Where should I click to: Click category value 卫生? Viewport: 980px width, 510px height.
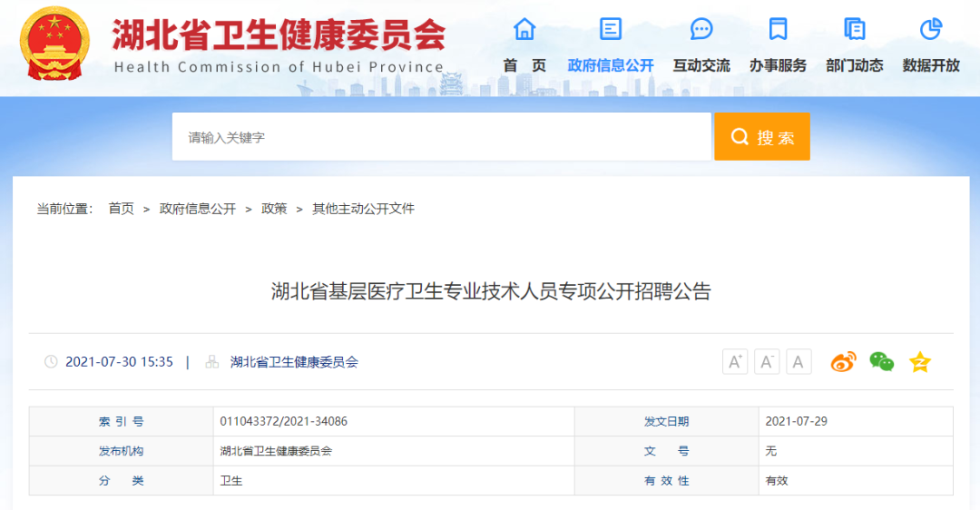click(x=231, y=481)
